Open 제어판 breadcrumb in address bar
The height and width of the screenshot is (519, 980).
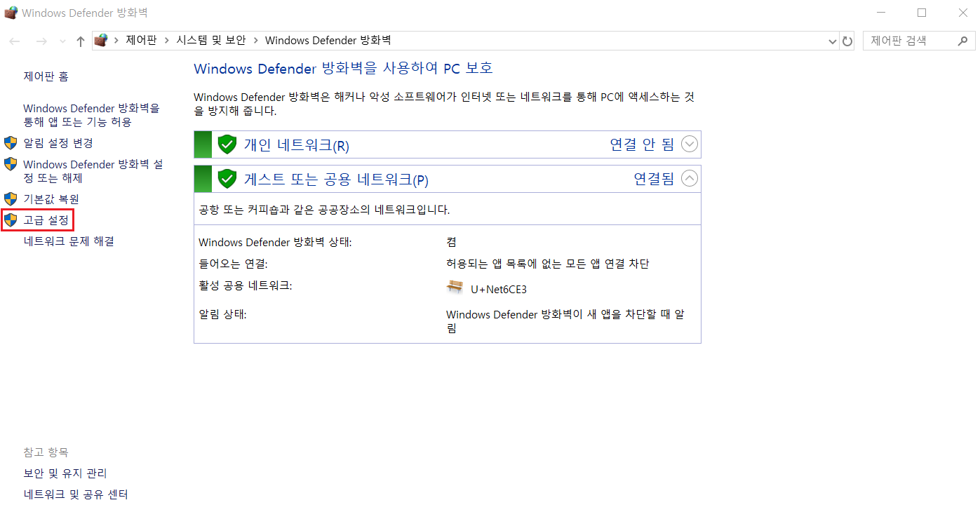(141, 41)
